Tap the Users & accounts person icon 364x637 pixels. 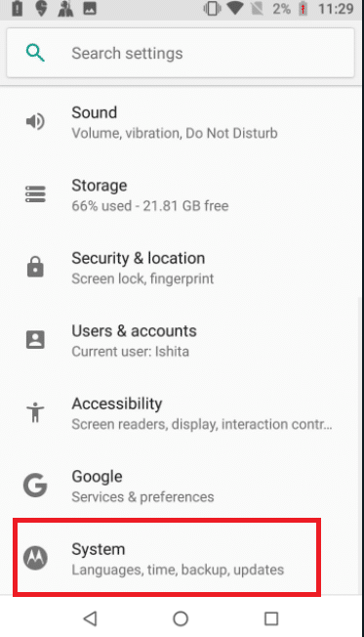pos(35,340)
